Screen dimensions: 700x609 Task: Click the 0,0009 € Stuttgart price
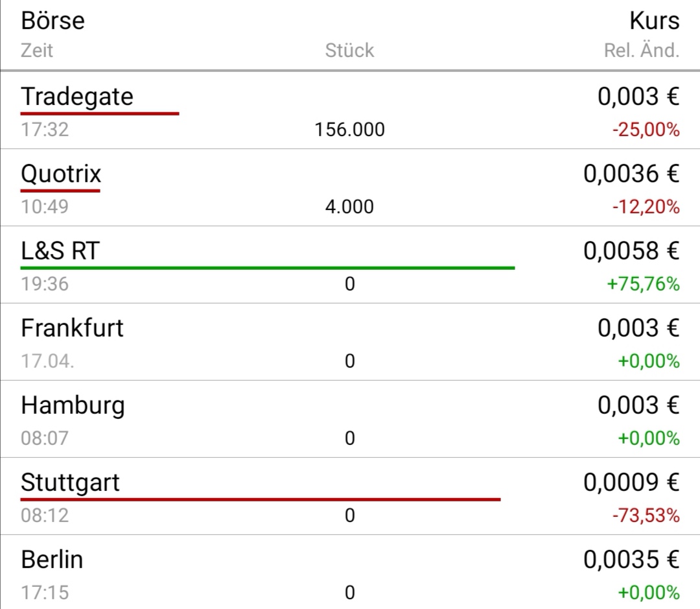(x=631, y=483)
